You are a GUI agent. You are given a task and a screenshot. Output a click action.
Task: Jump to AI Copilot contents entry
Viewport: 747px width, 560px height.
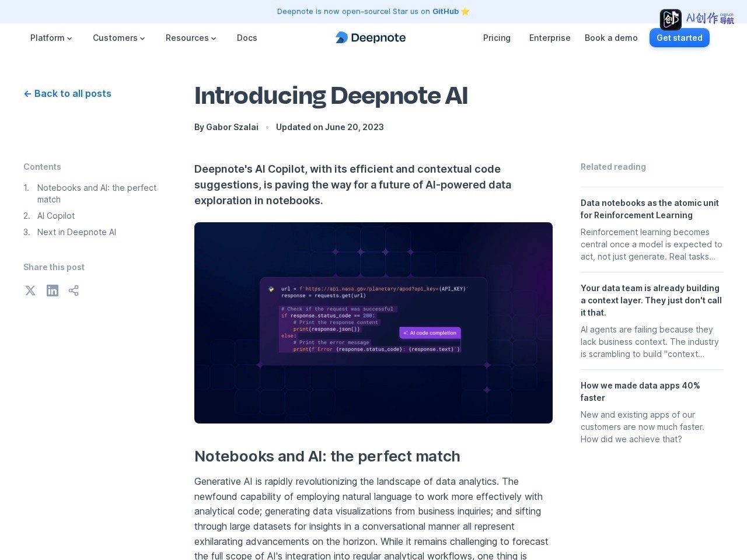coord(56,216)
